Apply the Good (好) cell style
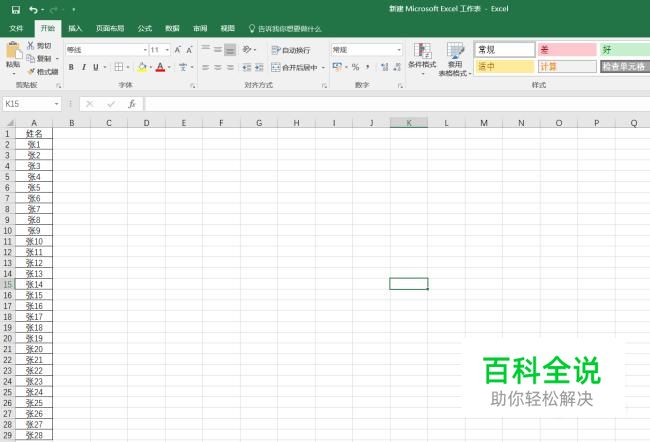The width and height of the screenshot is (650, 442). [x=625, y=50]
